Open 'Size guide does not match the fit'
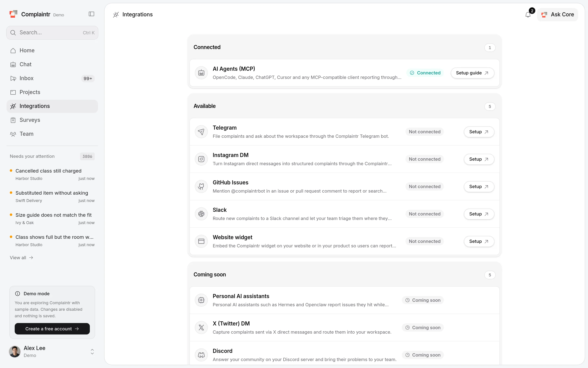Screen dimensions: 588x368 [x=52, y=219]
